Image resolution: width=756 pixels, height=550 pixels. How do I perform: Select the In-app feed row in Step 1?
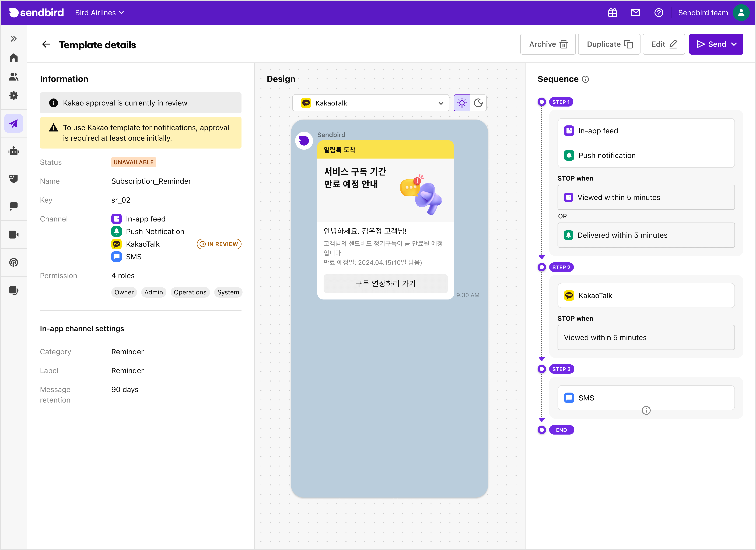coord(646,131)
